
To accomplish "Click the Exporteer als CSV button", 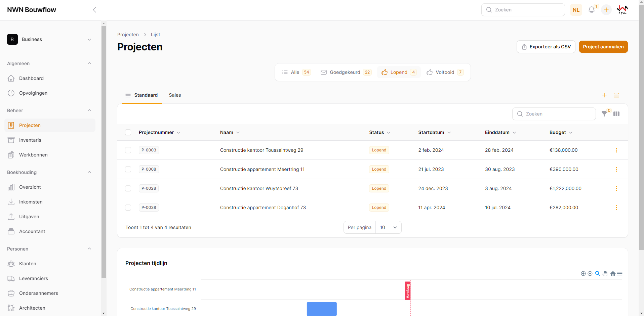I will [x=546, y=47].
